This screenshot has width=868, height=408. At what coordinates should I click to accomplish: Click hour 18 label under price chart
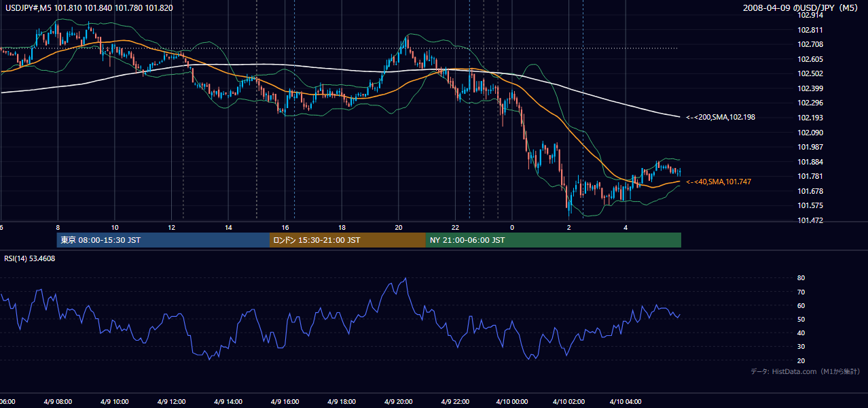point(342,227)
